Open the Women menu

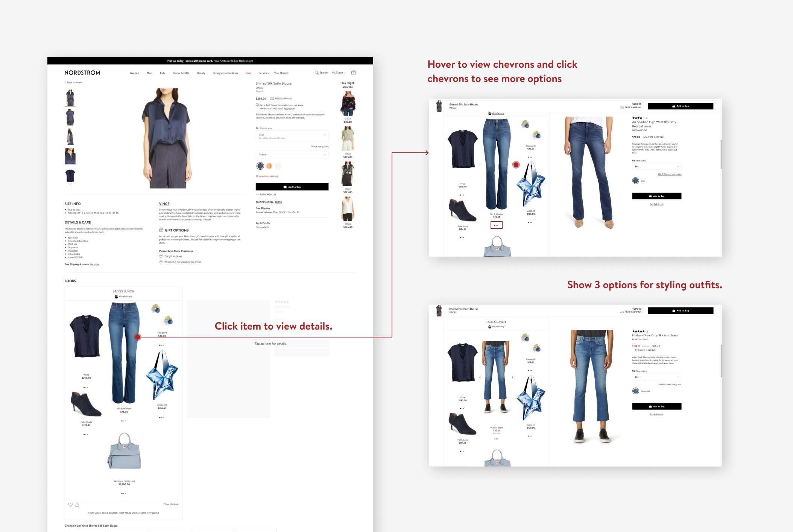[134, 73]
